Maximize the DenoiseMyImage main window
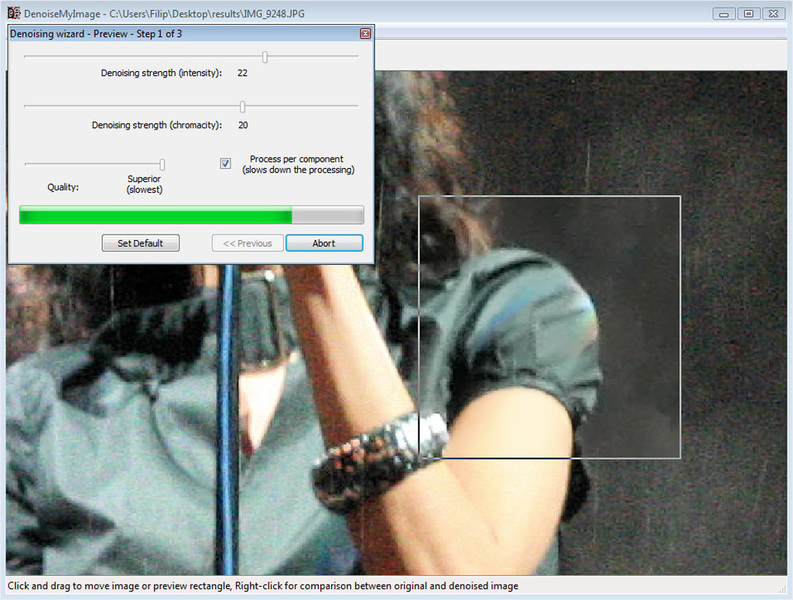793x600 pixels. tap(748, 13)
